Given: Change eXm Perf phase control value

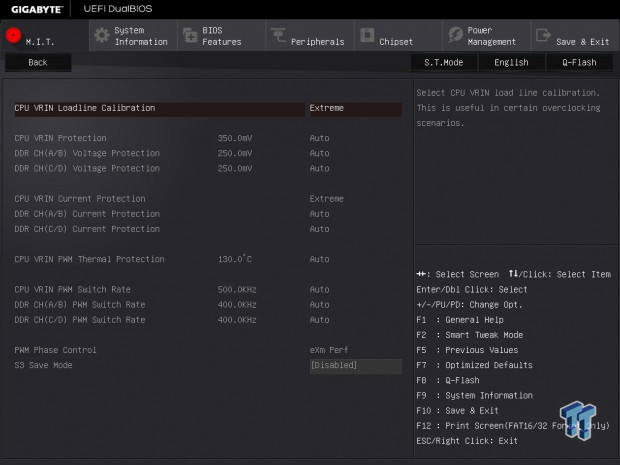Looking at the screenshot, I should [x=329, y=350].
